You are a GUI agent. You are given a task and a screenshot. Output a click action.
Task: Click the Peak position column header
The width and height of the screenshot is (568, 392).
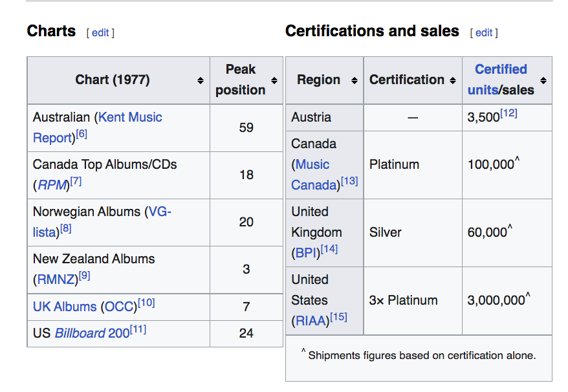point(240,80)
